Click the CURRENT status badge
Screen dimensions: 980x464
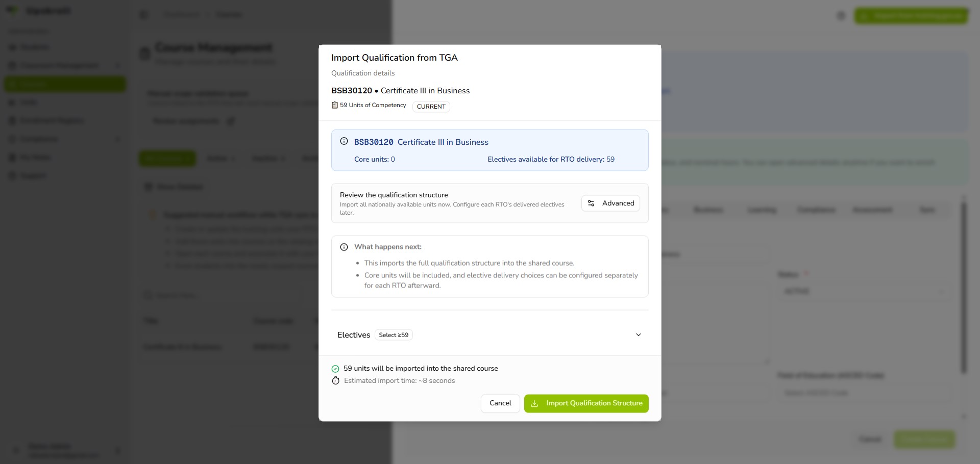tap(431, 107)
